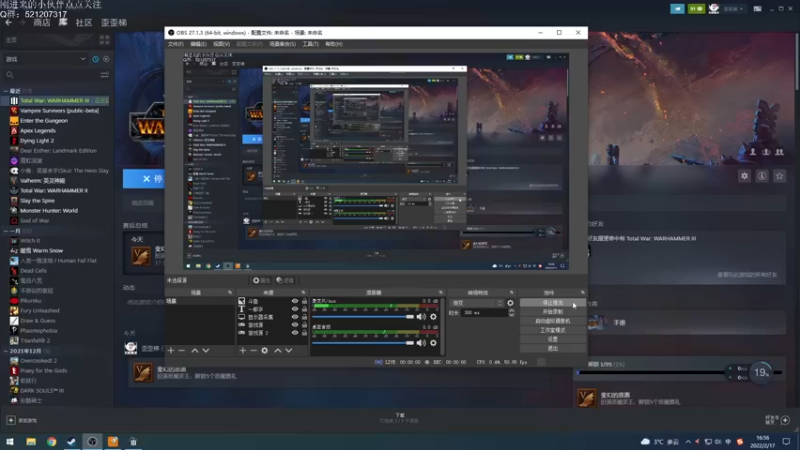The width and height of the screenshot is (800, 450).
Task: Select Enter the Gungeon in Steam library
Action: [44, 121]
